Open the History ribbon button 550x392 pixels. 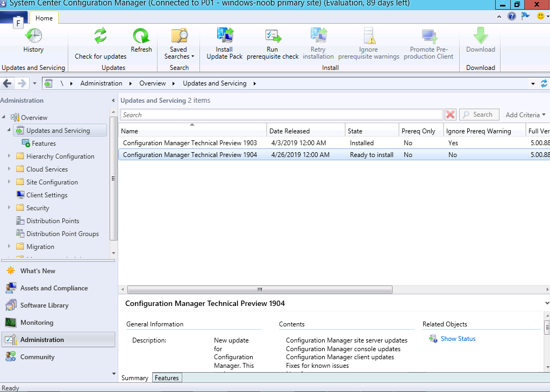tap(33, 41)
